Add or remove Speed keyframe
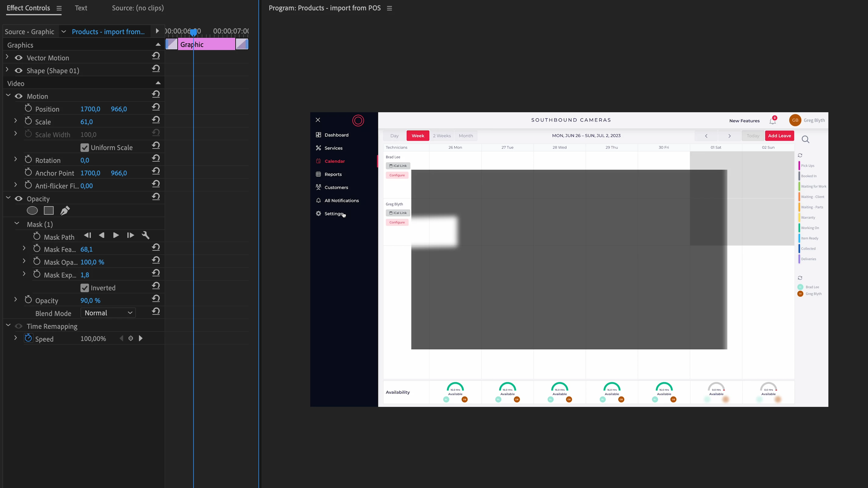Screen dimensions: 868x488 click(x=131, y=338)
